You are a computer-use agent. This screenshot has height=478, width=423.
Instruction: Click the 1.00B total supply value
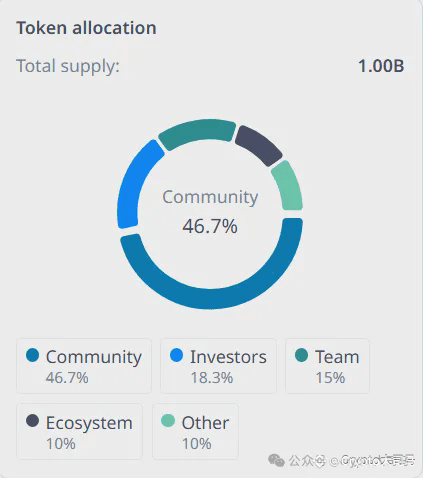coord(381,66)
